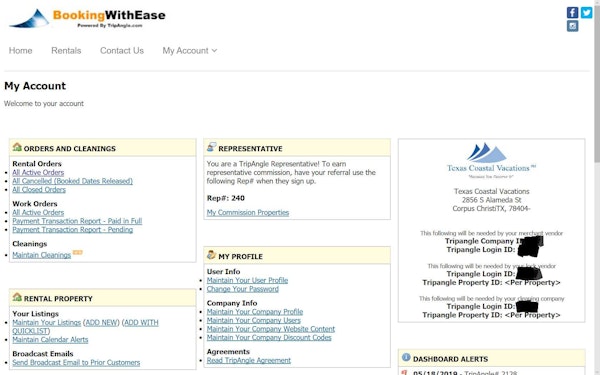The width and height of the screenshot is (600, 375).
Task: Click the Texas Coastal Vacations logo
Action: coord(491,160)
